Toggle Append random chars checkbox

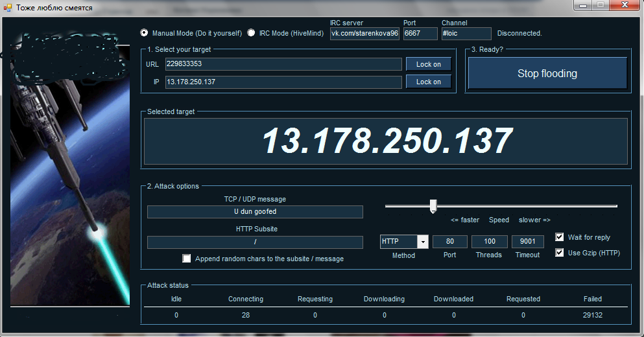coord(187,259)
